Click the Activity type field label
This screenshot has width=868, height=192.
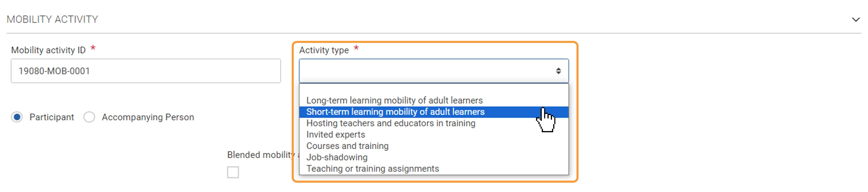324,50
